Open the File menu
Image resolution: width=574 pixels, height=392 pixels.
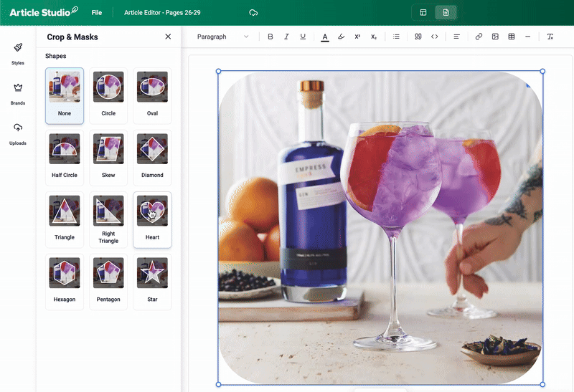click(x=97, y=13)
